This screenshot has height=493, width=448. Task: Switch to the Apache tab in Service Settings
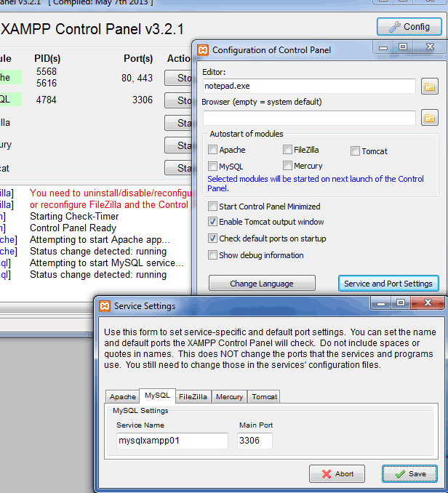coord(123,397)
